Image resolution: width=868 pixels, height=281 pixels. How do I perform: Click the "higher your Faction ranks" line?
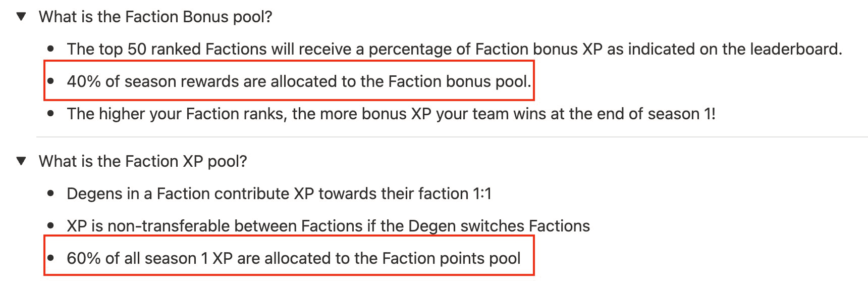391,114
